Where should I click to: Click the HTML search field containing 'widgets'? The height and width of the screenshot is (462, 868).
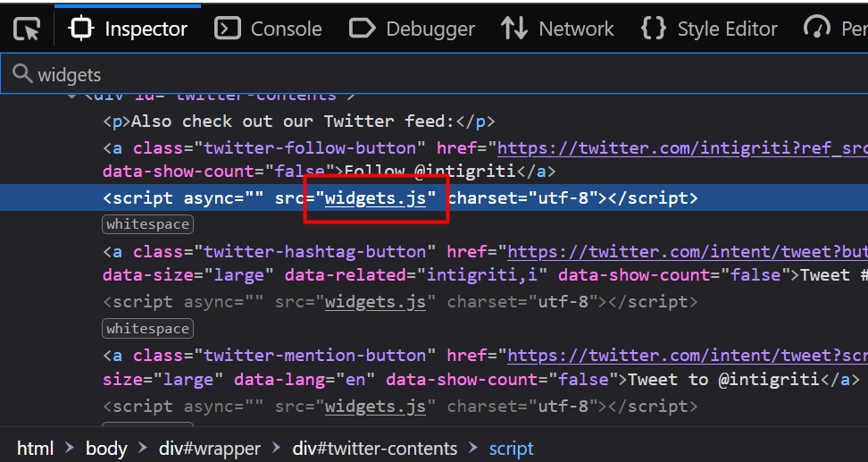click(x=434, y=73)
